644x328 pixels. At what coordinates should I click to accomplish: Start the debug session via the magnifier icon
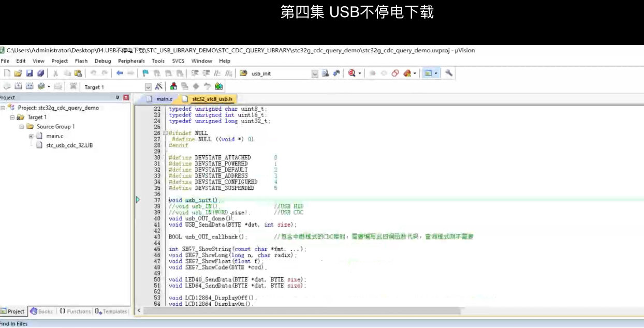pos(352,73)
